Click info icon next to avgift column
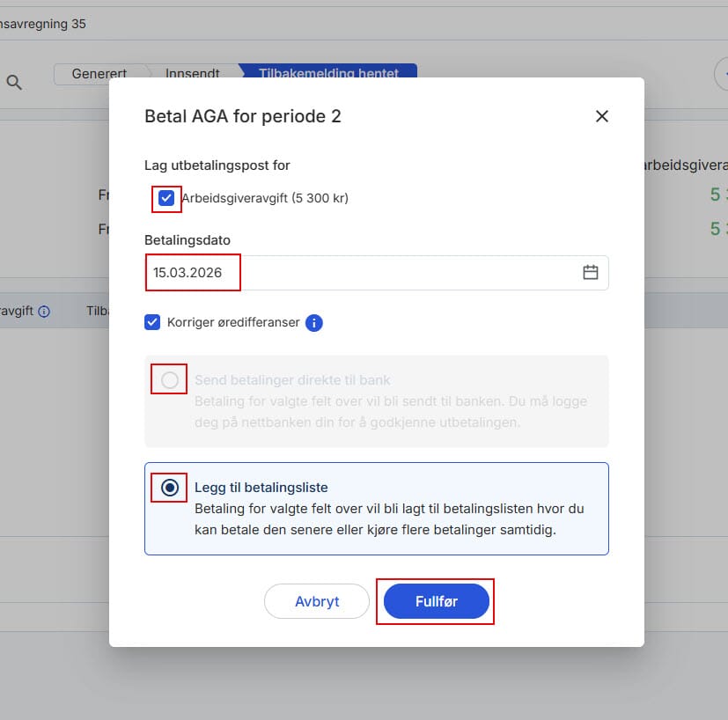 [x=44, y=312]
